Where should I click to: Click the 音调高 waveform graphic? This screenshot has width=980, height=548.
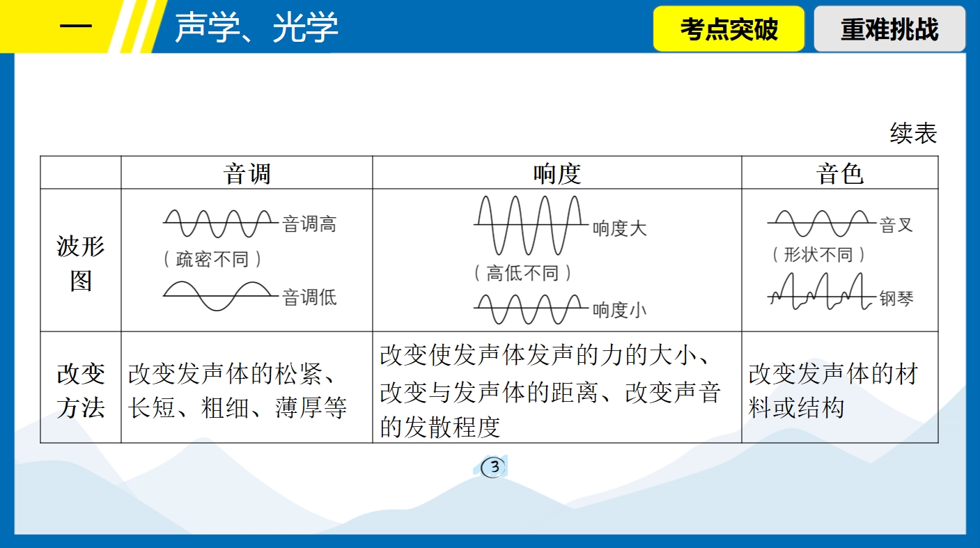(220, 224)
